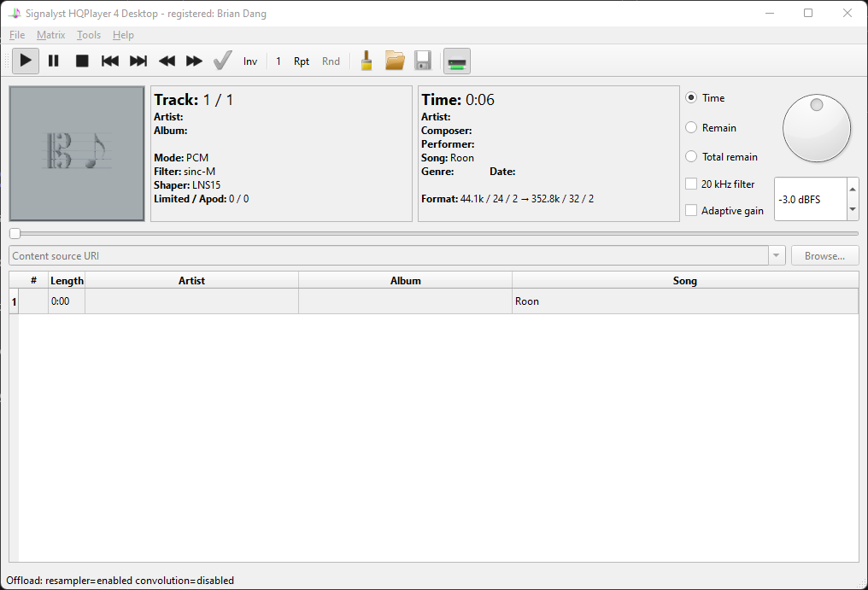Pause playback with the pause icon
The image size is (868, 590).
tap(53, 61)
